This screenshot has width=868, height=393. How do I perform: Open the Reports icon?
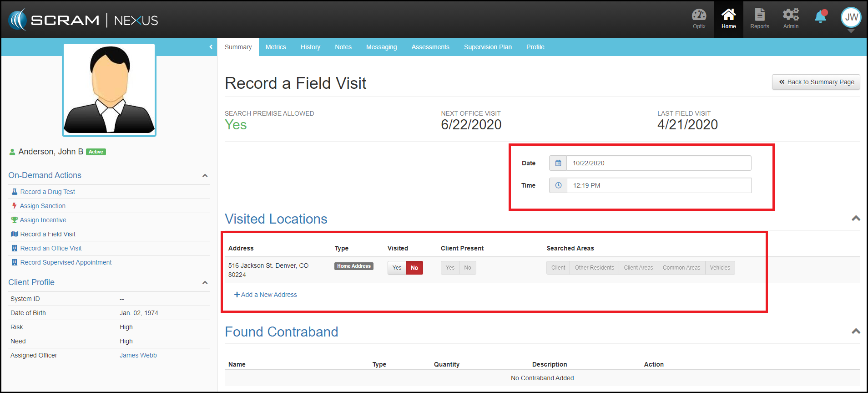759,19
